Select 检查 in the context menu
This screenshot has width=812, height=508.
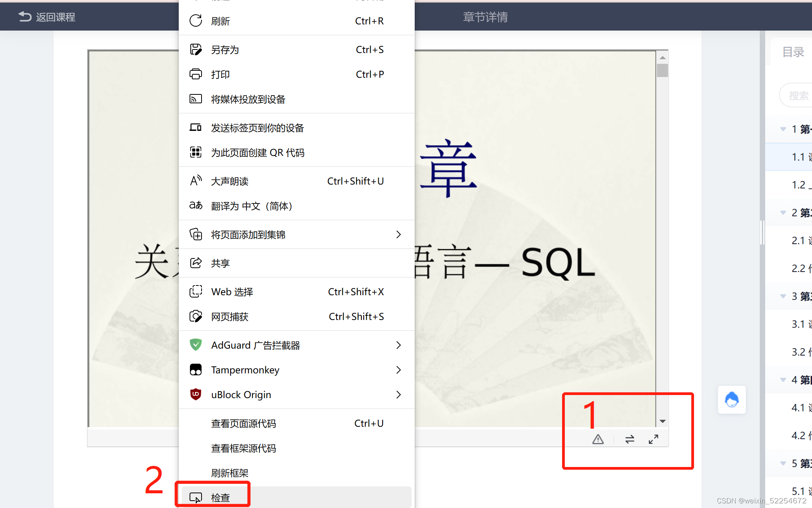click(x=221, y=498)
